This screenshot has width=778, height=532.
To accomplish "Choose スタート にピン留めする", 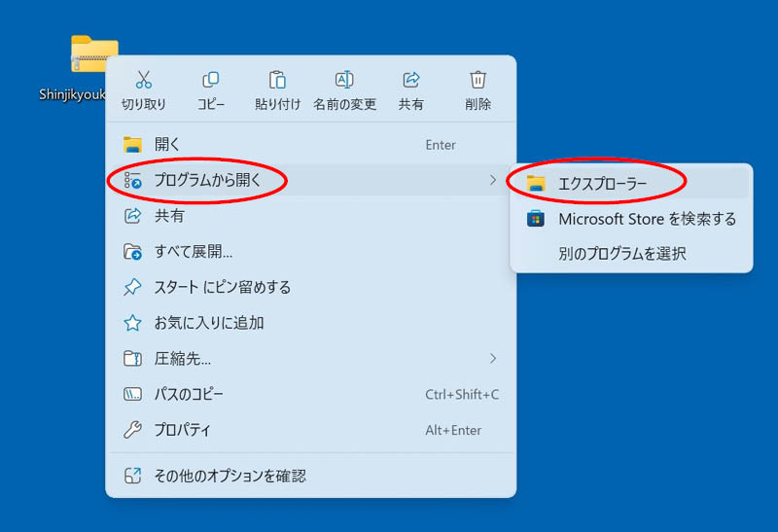I will (x=310, y=287).
